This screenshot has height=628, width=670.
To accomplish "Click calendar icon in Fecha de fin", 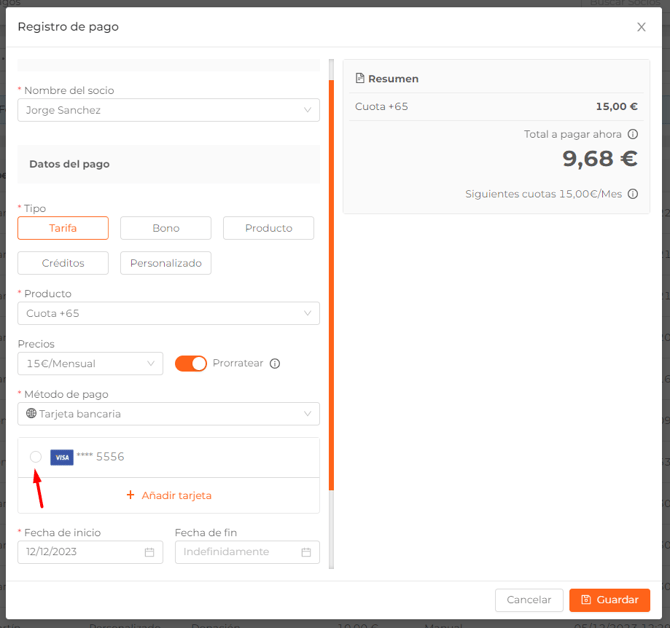I will [x=307, y=552].
